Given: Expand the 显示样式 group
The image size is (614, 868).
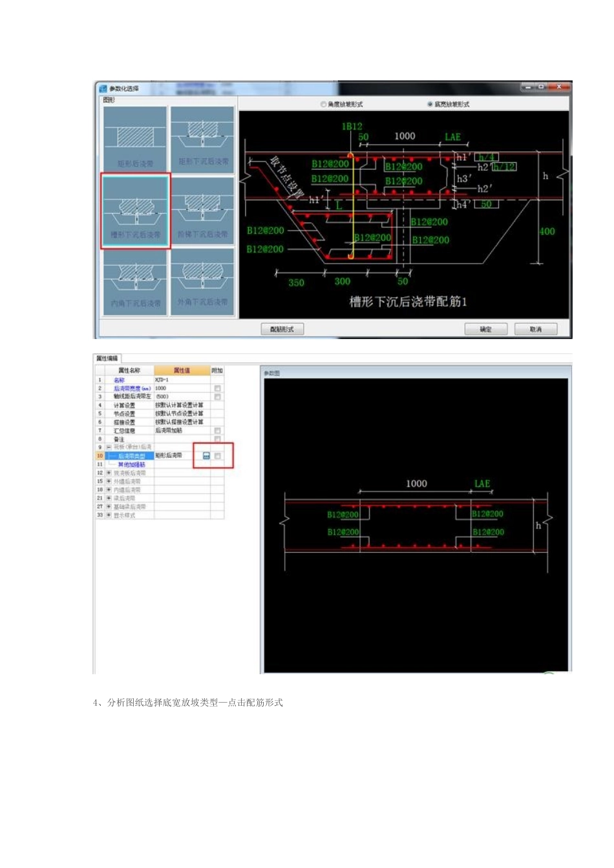Looking at the screenshot, I should 109,515.
